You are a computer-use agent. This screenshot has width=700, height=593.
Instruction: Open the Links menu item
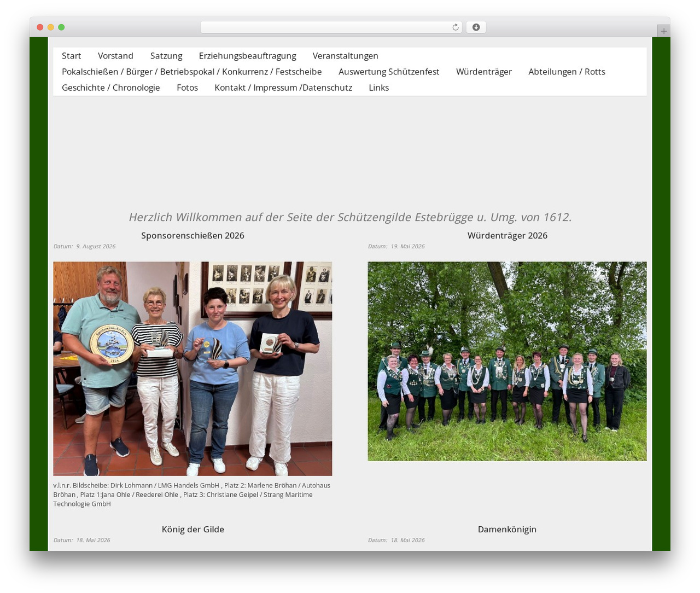click(378, 88)
